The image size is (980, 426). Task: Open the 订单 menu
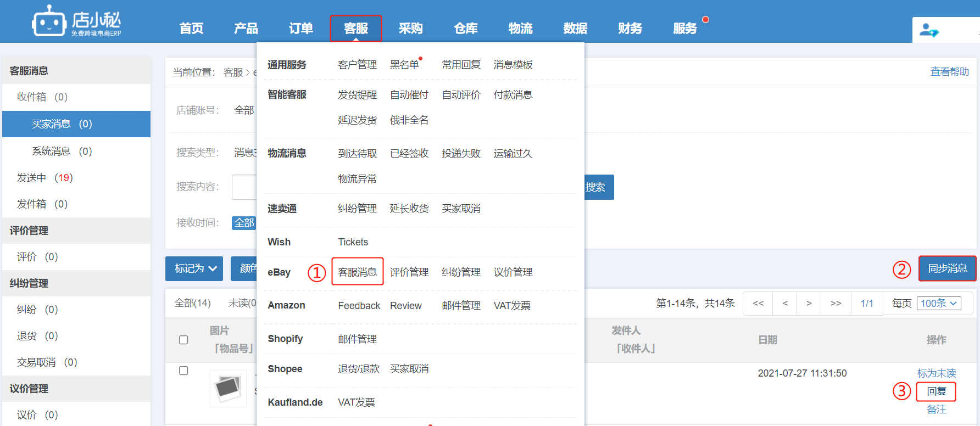tap(301, 29)
